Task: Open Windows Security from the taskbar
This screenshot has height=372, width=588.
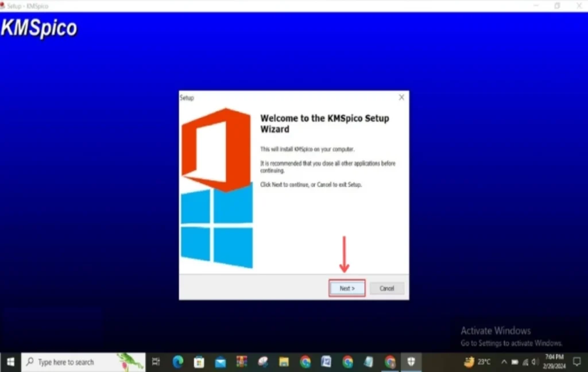Action: point(411,362)
